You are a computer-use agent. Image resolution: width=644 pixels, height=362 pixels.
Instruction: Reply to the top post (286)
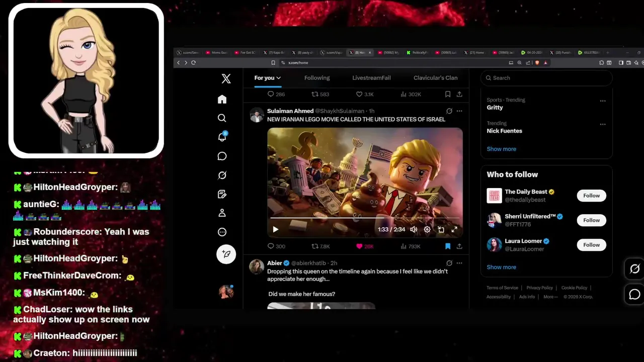click(276, 94)
